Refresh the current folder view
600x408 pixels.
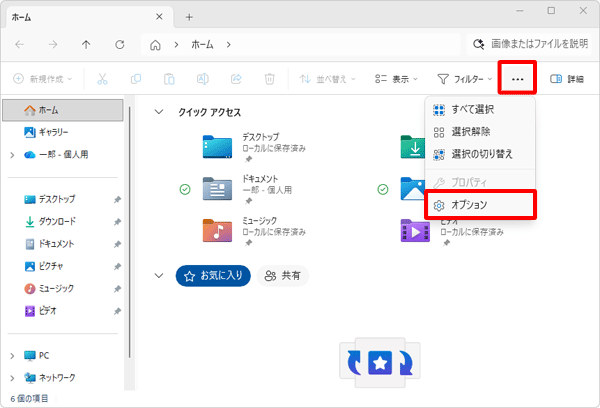(x=120, y=45)
